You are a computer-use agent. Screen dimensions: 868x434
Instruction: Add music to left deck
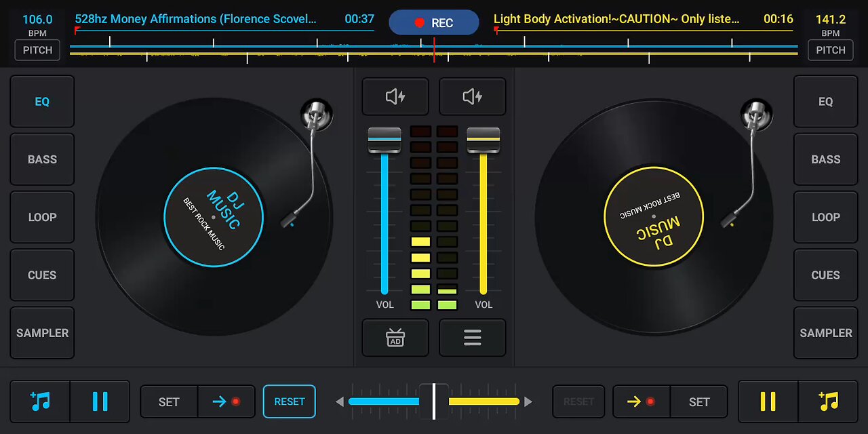41,401
